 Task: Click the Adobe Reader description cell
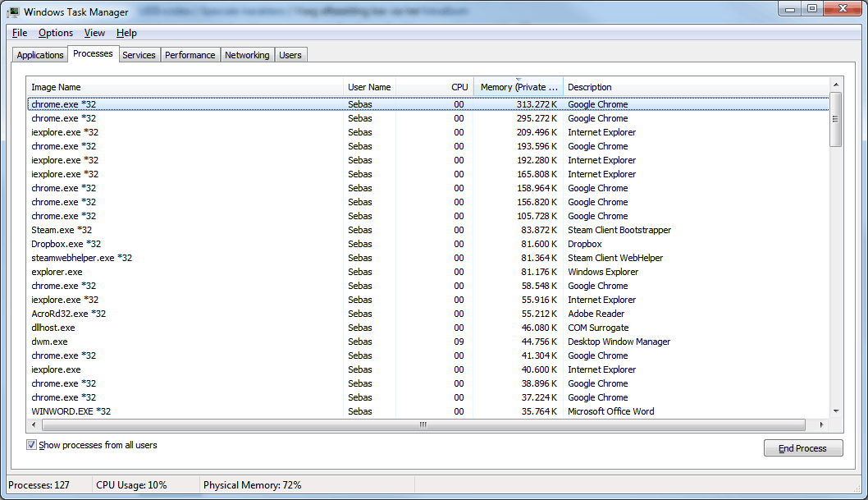(596, 314)
